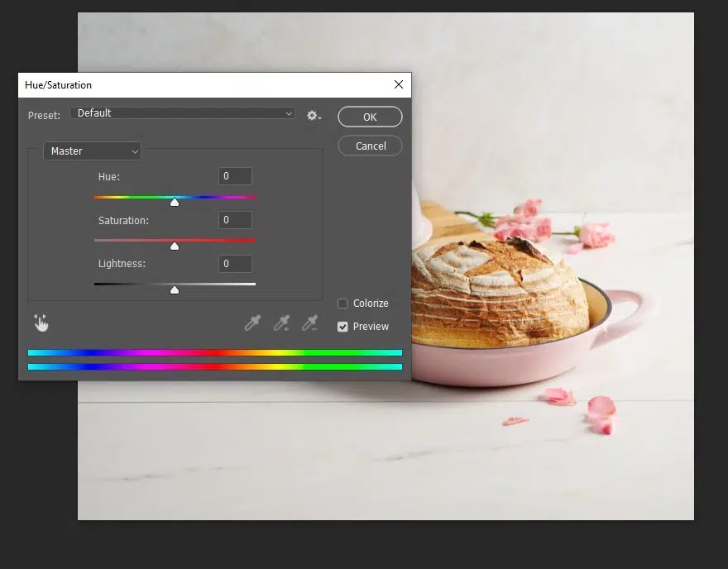Image resolution: width=728 pixels, height=569 pixels.
Task: Close the Hue/Saturation dialog with X
Action: (398, 84)
